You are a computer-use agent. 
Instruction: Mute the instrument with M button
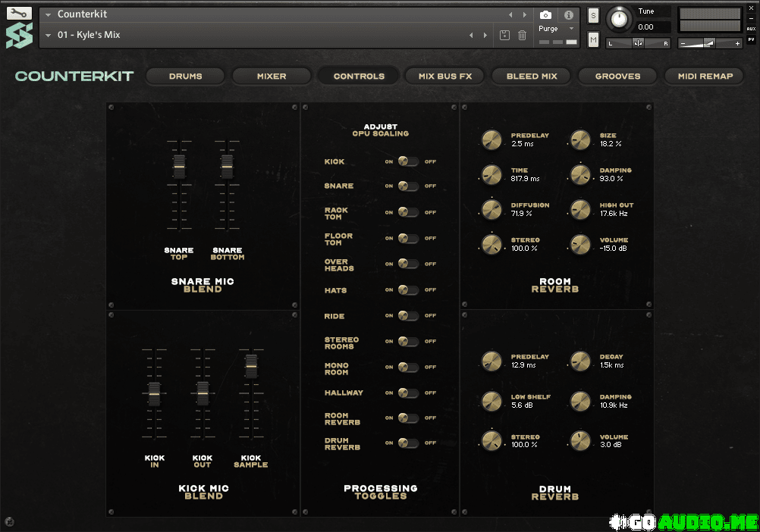pyautogui.click(x=593, y=39)
